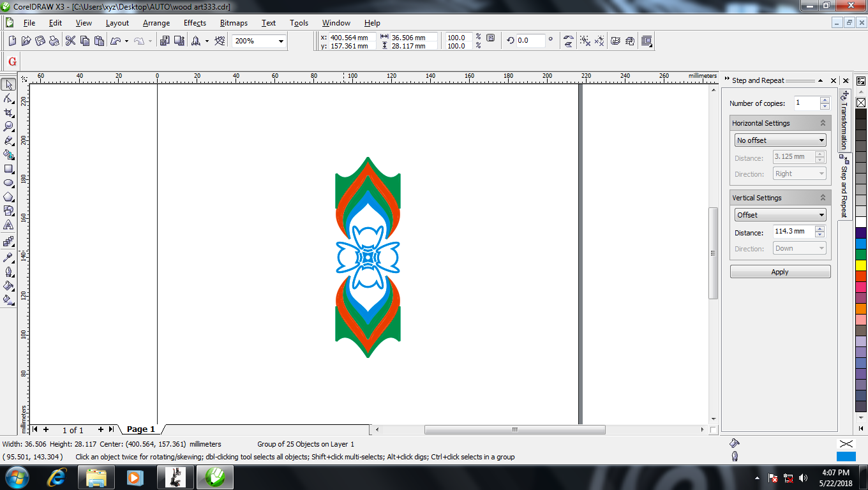Select the Polygon tool

(8, 197)
